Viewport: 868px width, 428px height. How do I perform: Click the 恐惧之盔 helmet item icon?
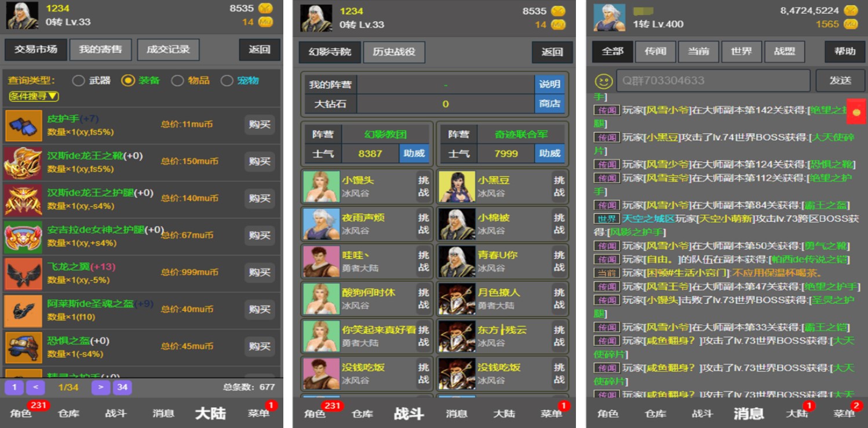[24, 347]
